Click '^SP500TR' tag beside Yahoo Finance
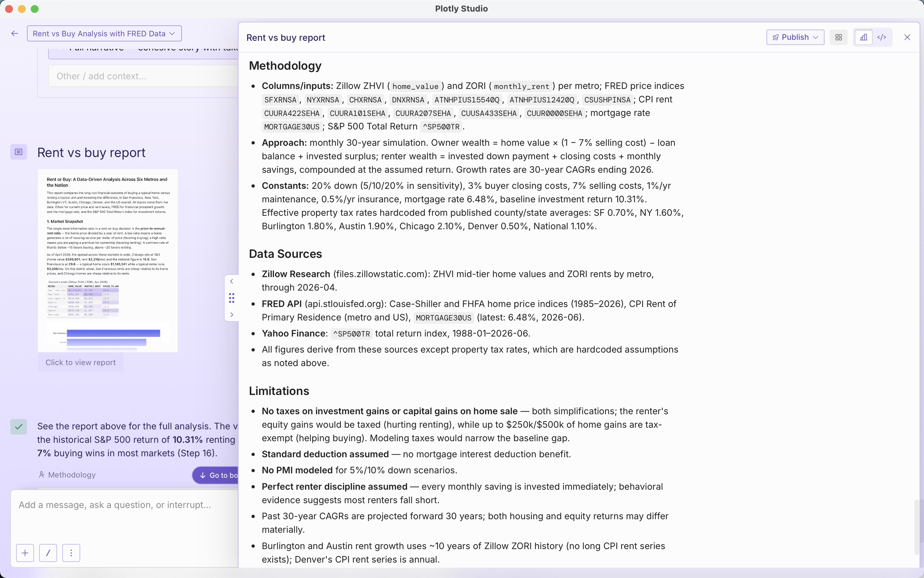924x578 pixels. (x=351, y=334)
